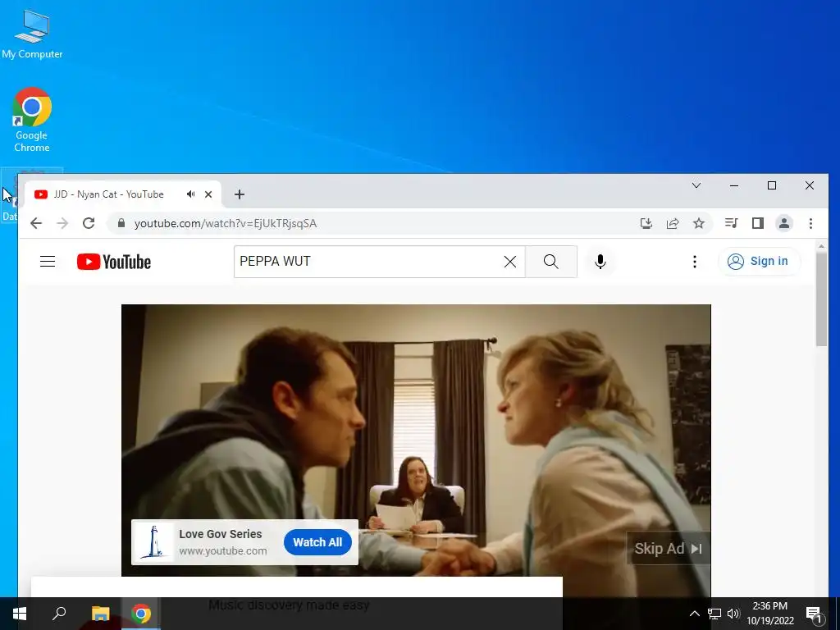This screenshot has width=840, height=630.
Task: Open a new browser tab
Action: point(240,194)
